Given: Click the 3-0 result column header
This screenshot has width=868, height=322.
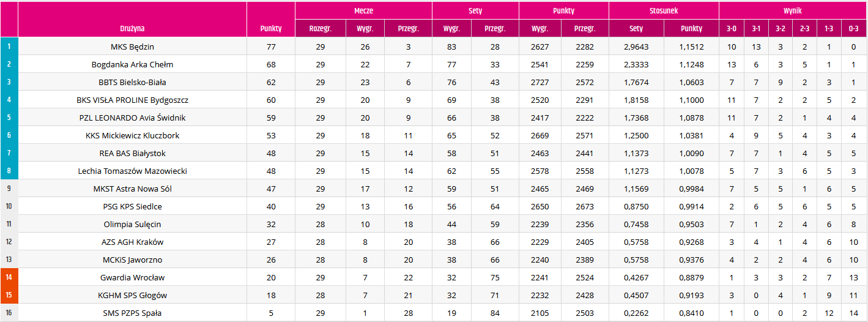Looking at the screenshot, I should point(732,28).
